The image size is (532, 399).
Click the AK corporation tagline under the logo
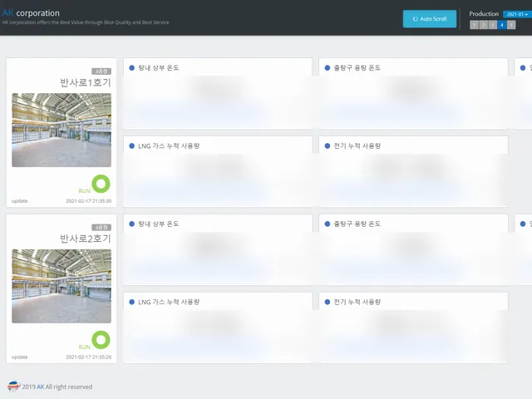click(86, 22)
